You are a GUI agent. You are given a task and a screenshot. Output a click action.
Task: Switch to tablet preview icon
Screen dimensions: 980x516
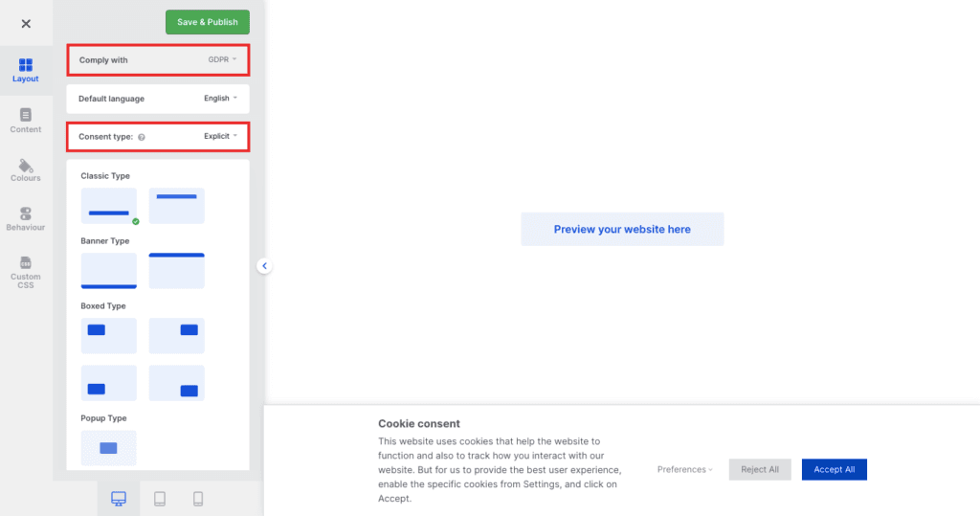tap(160, 499)
